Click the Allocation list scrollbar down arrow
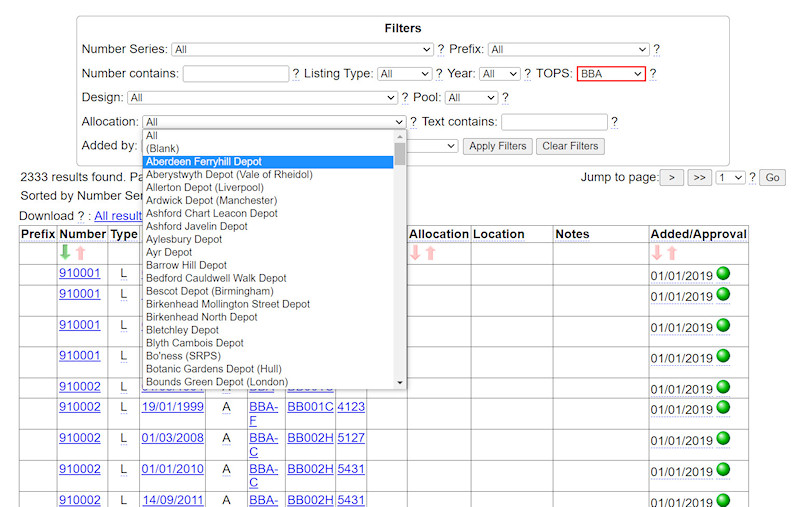 [x=400, y=382]
